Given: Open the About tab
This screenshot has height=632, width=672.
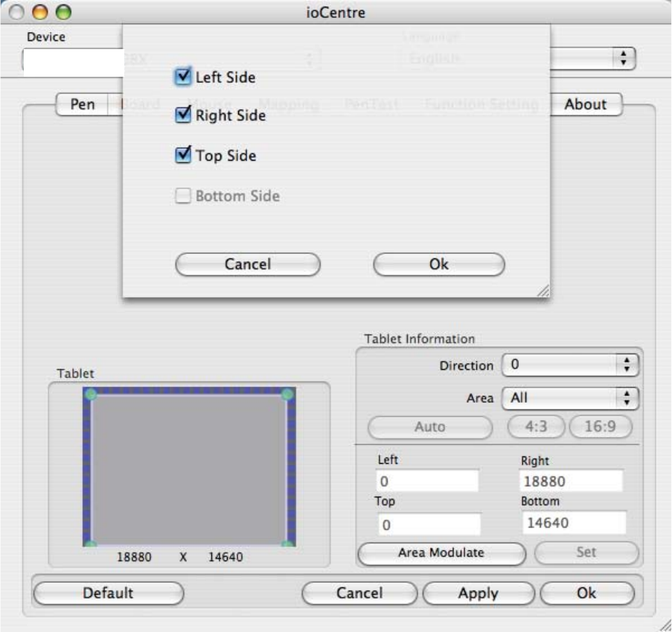Looking at the screenshot, I should (x=586, y=104).
